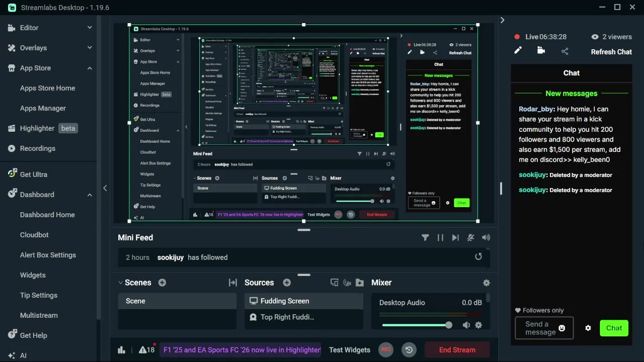Open Apps Store Home in sidebar
The image size is (644, 362).
click(47, 88)
